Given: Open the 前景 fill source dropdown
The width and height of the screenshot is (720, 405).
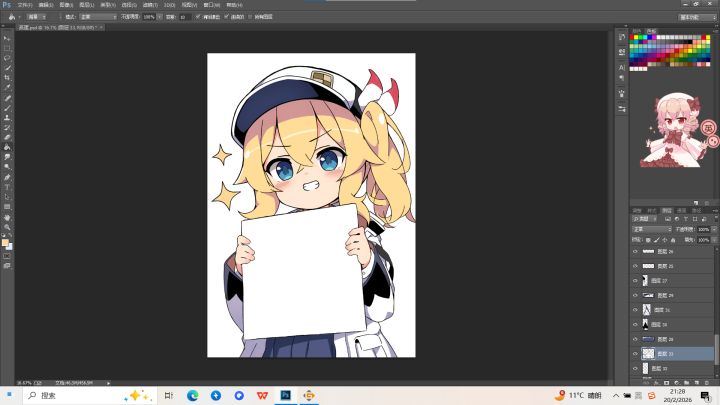Looking at the screenshot, I should point(37,17).
